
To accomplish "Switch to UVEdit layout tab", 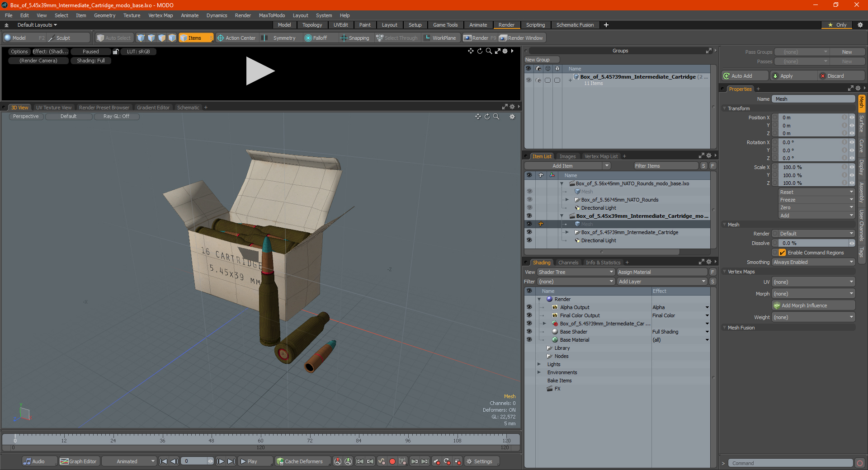I will (x=340, y=25).
